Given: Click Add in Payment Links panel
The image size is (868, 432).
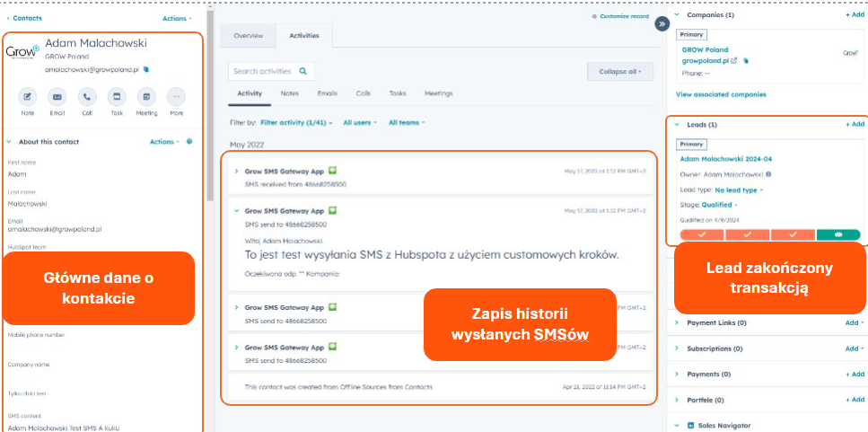Looking at the screenshot, I should 855,322.
